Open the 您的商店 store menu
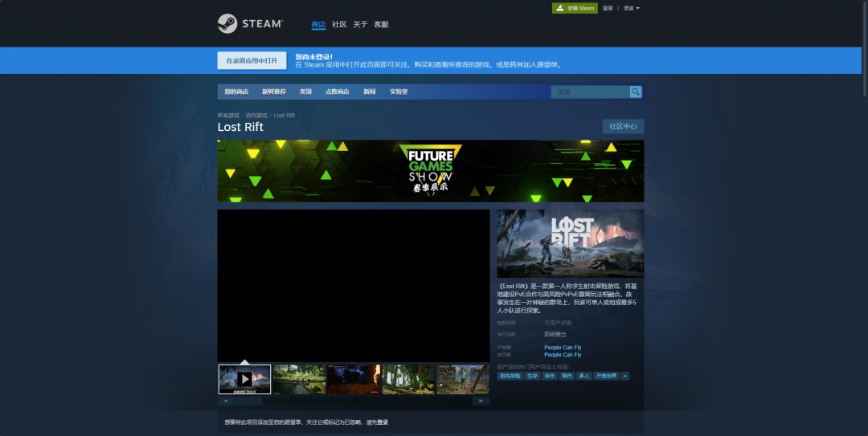This screenshot has width=868, height=436. pos(236,92)
